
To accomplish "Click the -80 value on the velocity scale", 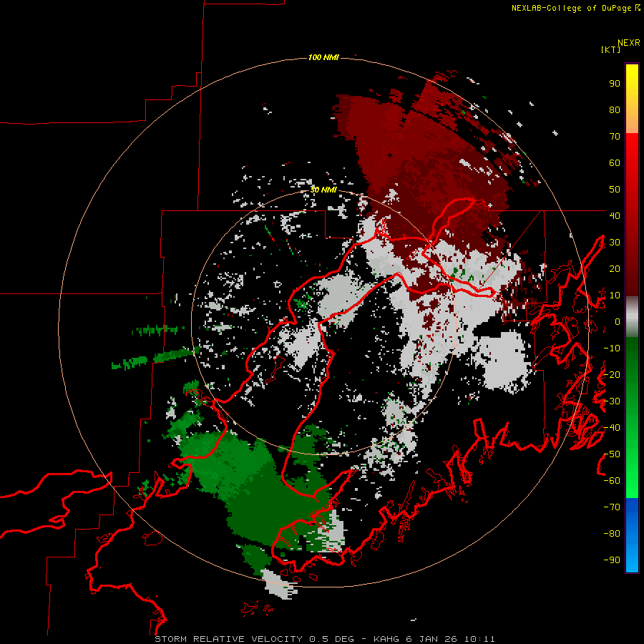I will coord(612,534).
